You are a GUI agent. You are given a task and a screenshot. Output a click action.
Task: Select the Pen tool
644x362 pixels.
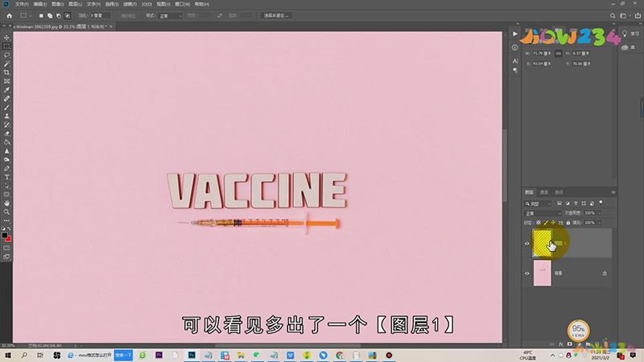(6, 169)
